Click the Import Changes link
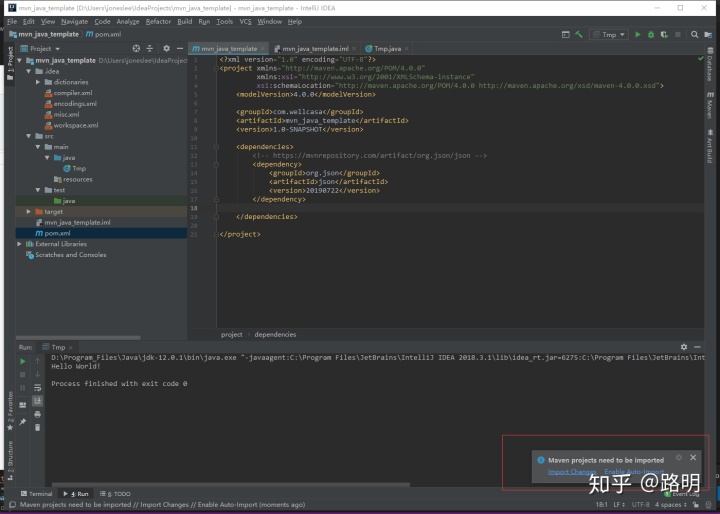Image resolution: width=720 pixels, height=514 pixels. [572, 472]
